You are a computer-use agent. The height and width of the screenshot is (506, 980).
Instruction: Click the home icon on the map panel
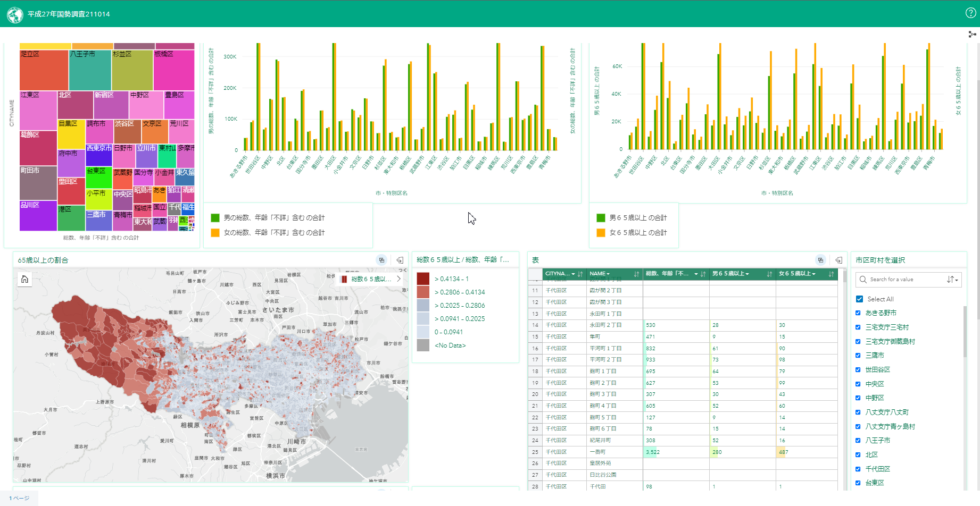tap(24, 279)
